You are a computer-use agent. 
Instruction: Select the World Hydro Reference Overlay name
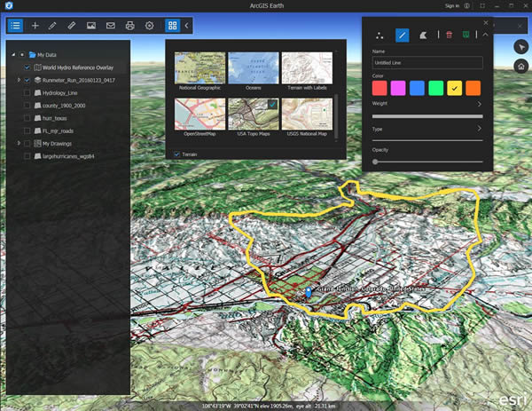point(78,67)
